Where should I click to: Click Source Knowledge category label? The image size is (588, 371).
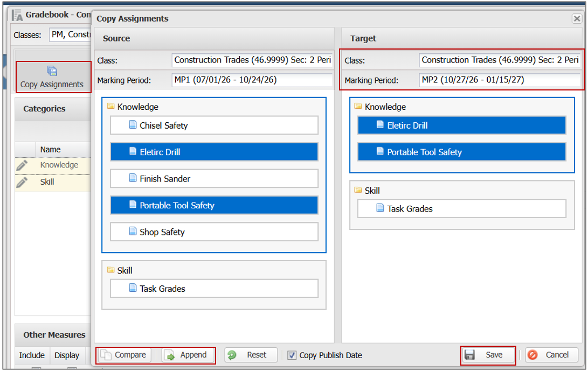[137, 107]
